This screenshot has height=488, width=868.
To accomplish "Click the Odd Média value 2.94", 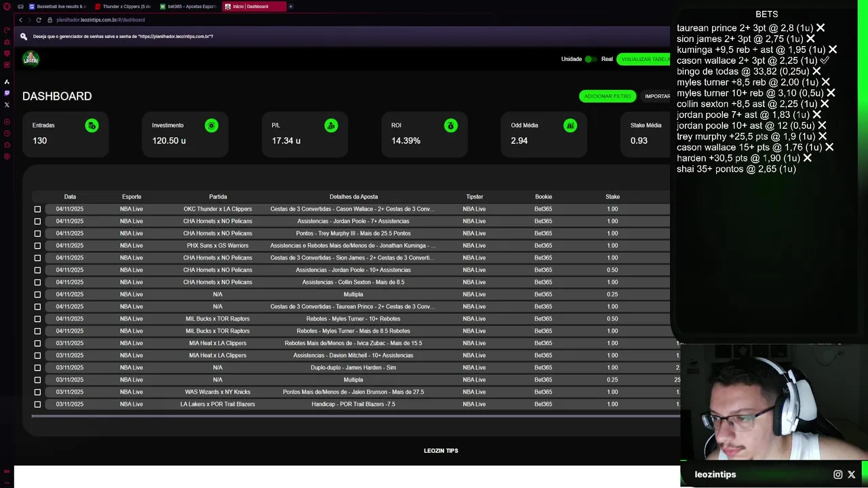I will [519, 141].
